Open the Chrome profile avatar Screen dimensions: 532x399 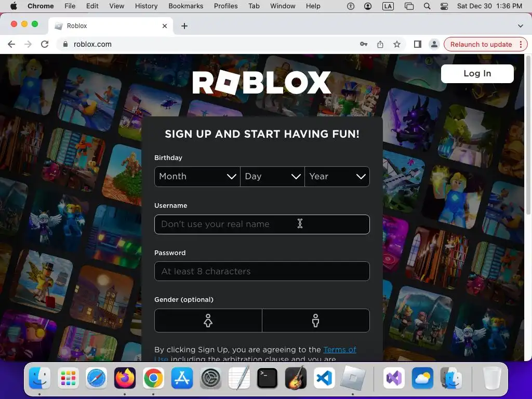(434, 44)
